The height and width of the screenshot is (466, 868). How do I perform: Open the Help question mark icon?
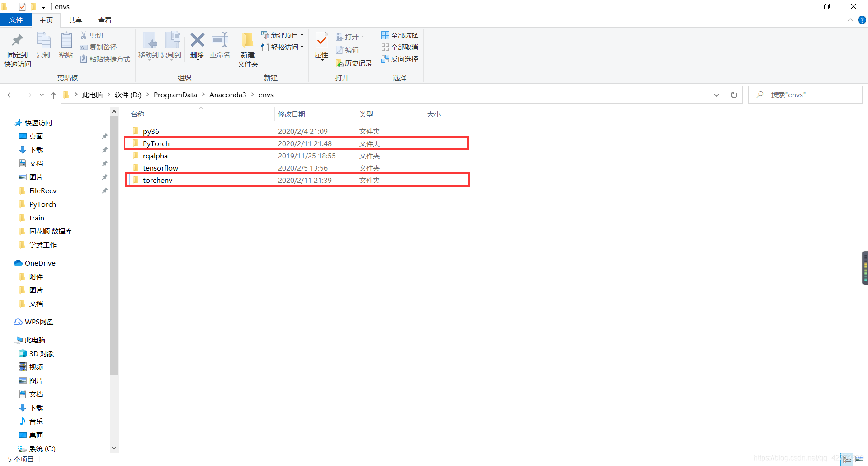pyautogui.click(x=862, y=20)
